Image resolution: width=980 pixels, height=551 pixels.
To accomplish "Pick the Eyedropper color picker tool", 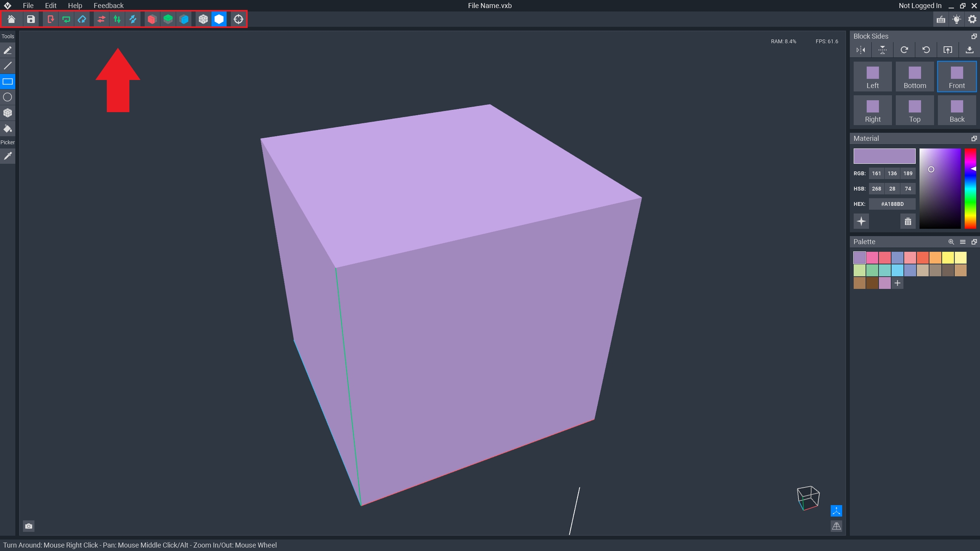I will [8, 156].
